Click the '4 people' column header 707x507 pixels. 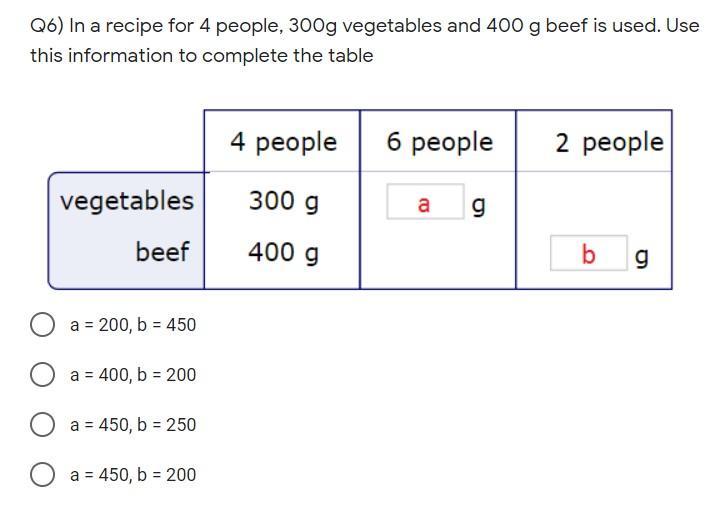(x=283, y=142)
